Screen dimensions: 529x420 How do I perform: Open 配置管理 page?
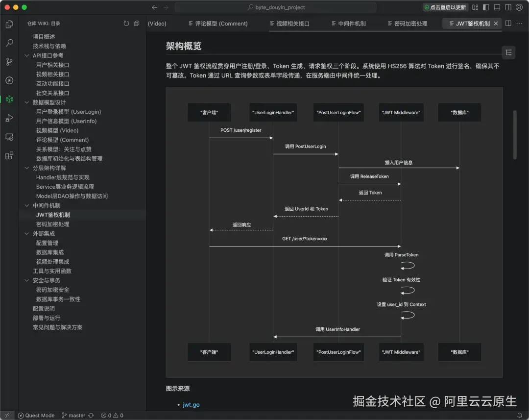pos(47,243)
